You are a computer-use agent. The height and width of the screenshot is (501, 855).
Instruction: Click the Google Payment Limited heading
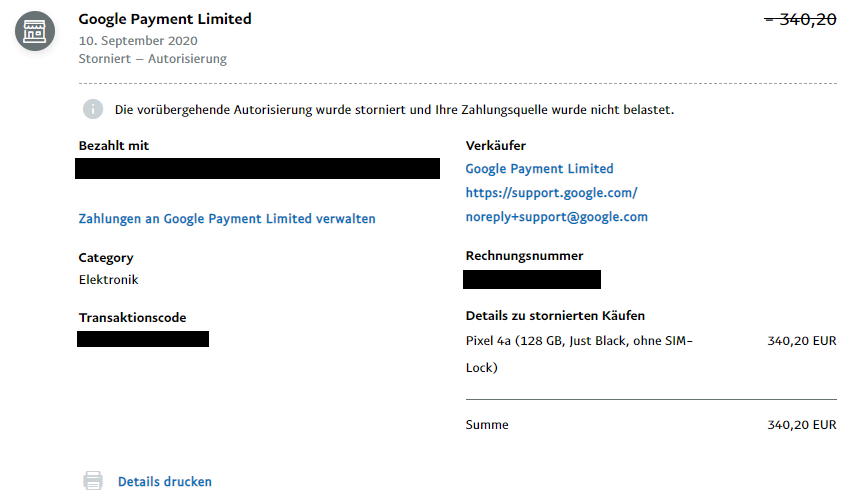point(165,19)
